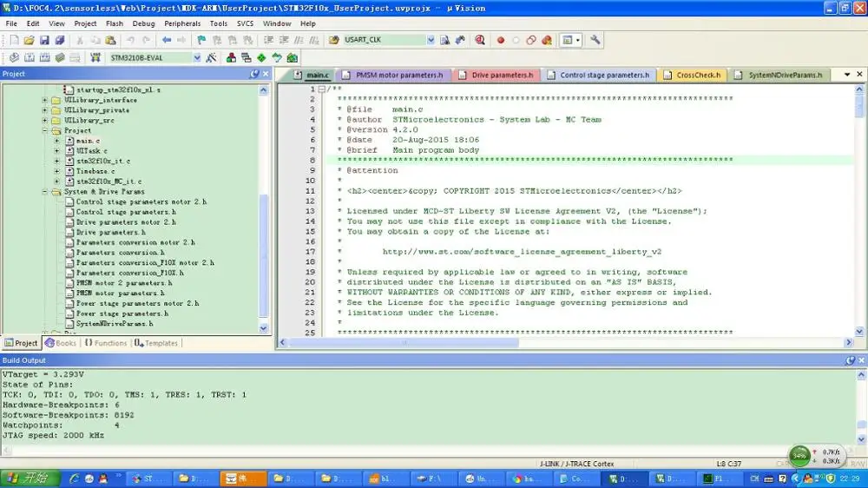868x488 pixels.
Task: Switch to Control stage parameters.h tab
Action: [598, 75]
